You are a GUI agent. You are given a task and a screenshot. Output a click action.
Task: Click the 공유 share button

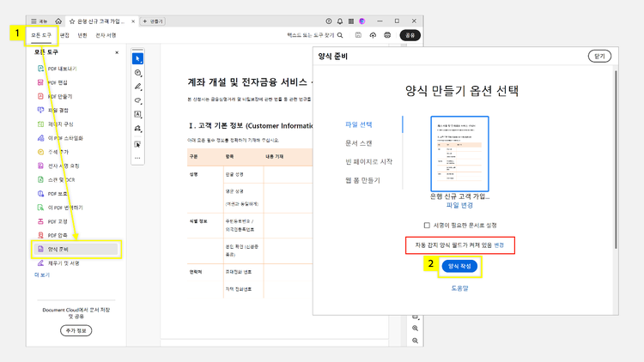pos(410,35)
